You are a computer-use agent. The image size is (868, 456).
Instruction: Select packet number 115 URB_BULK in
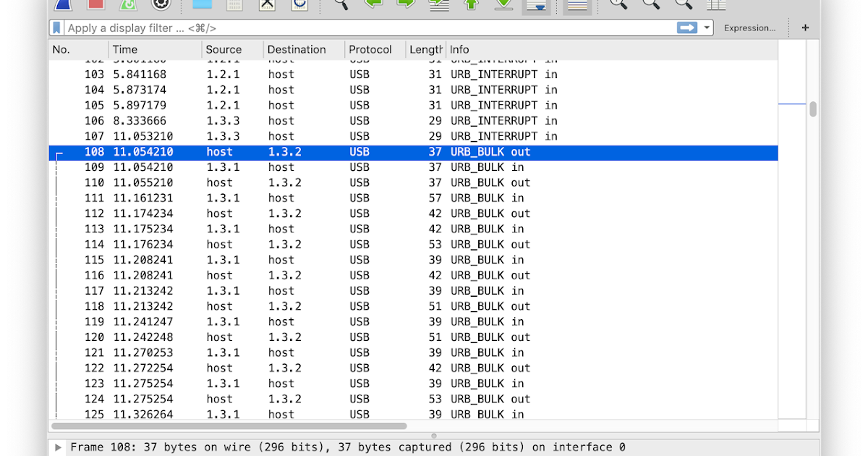coord(289,259)
